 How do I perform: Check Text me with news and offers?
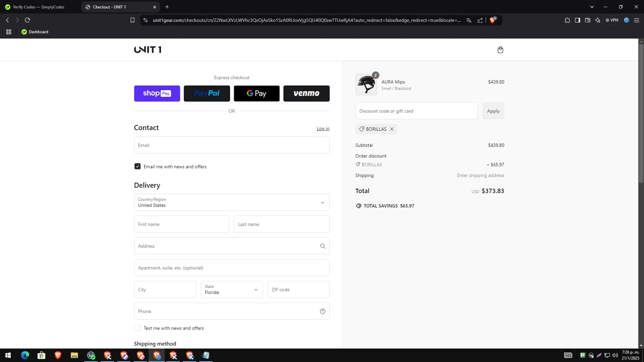click(x=137, y=328)
